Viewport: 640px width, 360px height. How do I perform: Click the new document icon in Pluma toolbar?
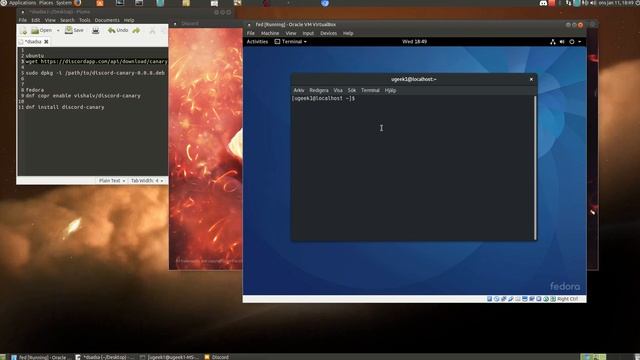(23, 31)
